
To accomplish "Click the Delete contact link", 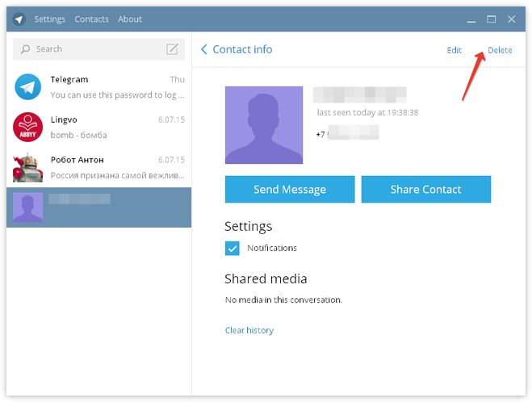I will click(x=500, y=50).
